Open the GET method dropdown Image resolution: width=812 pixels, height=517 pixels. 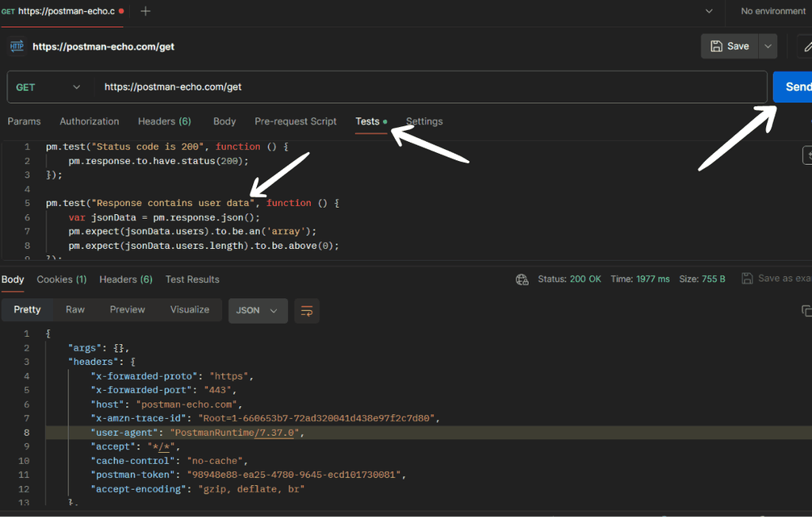48,87
